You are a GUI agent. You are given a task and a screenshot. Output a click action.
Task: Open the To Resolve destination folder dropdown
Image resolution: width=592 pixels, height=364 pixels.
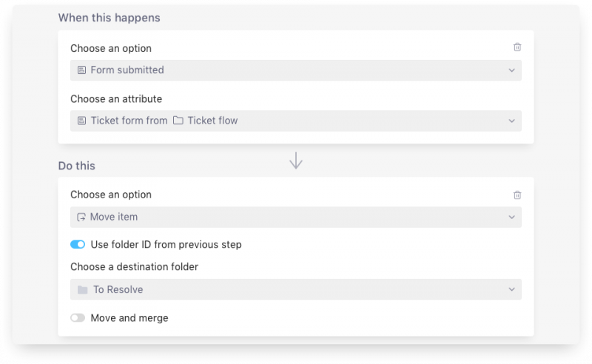click(296, 290)
